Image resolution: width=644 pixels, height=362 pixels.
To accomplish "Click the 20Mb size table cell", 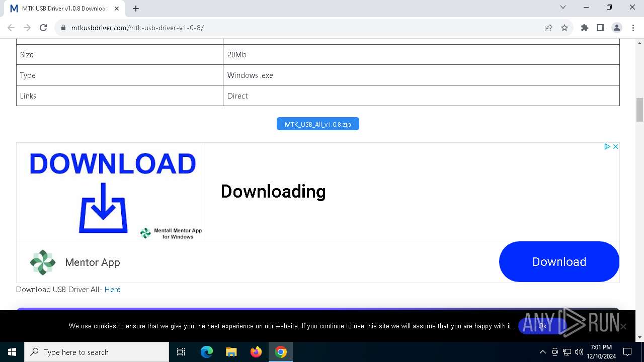I will (x=421, y=55).
